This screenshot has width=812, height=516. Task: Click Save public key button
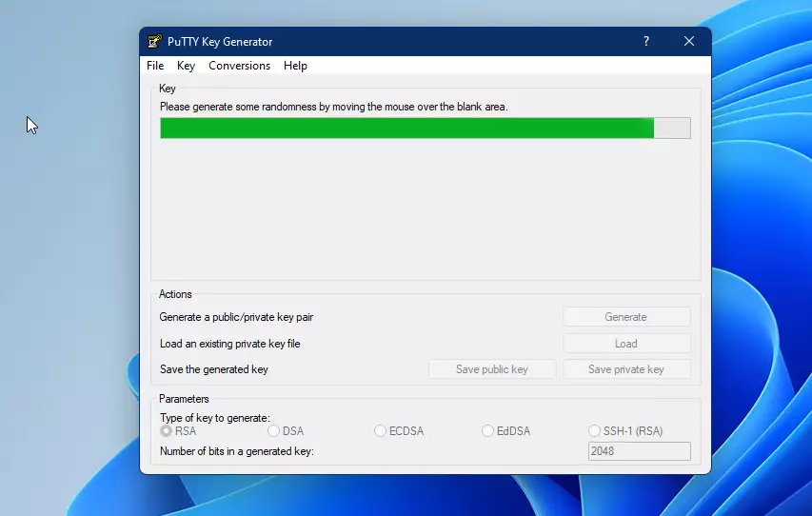point(492,369)
